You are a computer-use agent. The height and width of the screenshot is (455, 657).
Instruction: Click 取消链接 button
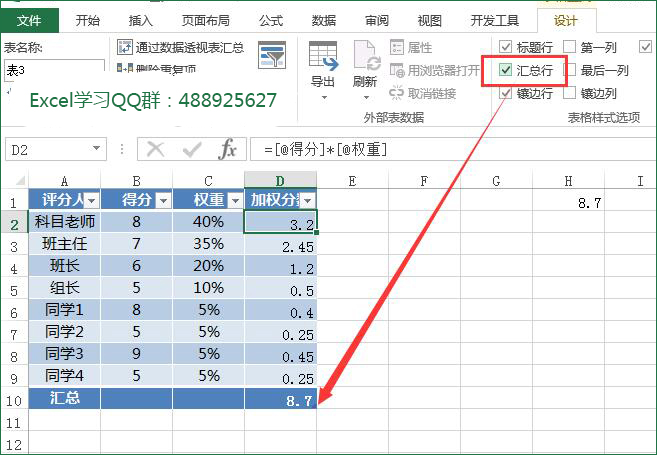point(423,93)
